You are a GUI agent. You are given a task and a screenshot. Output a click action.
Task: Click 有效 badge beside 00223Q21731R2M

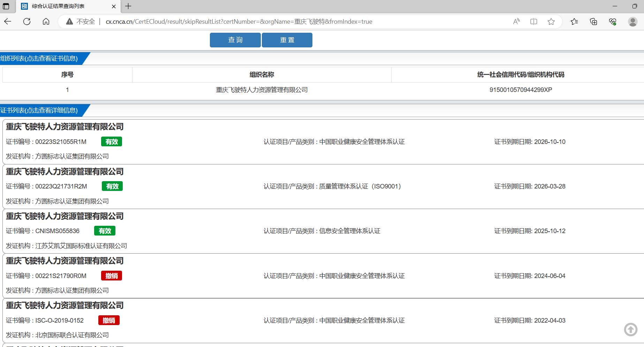pyautogui.click(x=112, y=186)
